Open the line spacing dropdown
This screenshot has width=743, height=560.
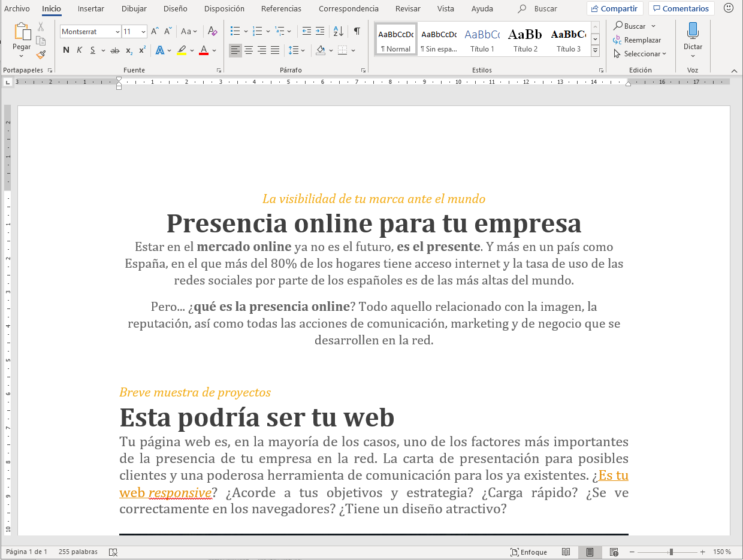click(x=297, y=50)
